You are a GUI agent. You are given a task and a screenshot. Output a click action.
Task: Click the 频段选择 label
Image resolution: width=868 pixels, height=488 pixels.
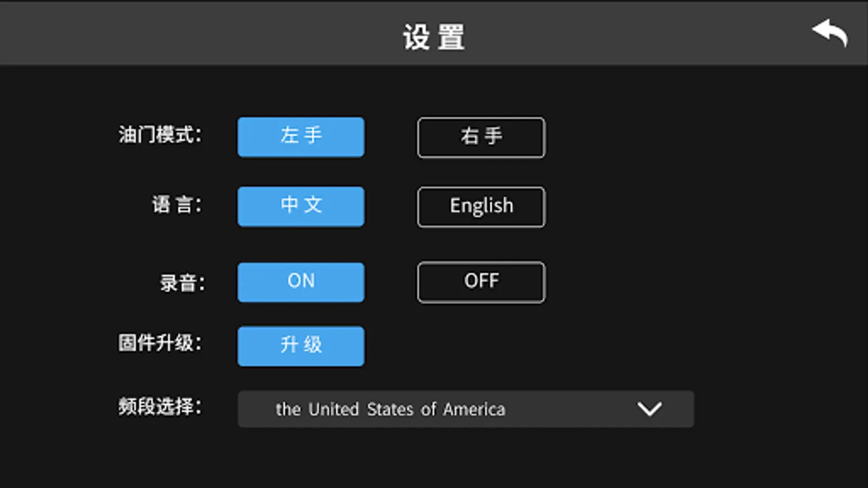160,406
